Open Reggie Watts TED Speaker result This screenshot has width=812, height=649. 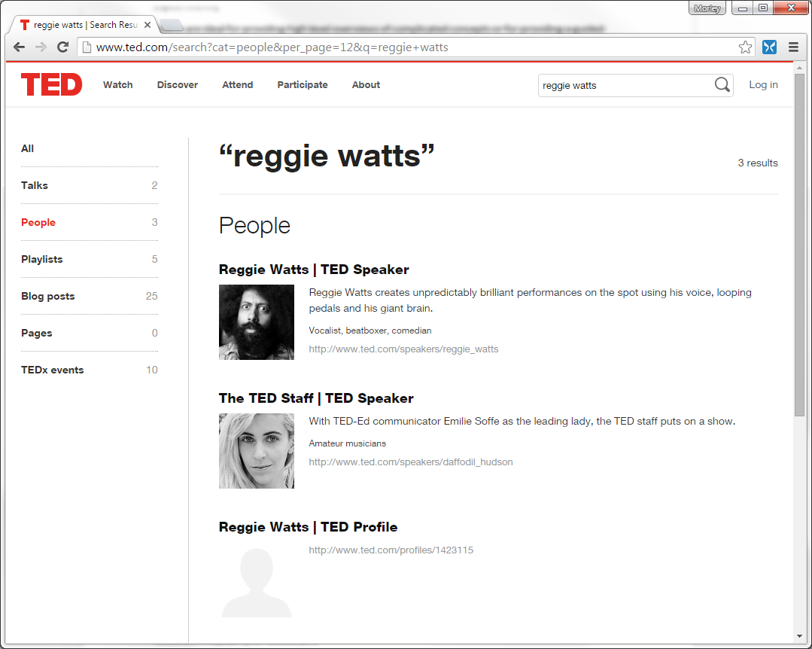pyautogui.click(x=314, y=270)
